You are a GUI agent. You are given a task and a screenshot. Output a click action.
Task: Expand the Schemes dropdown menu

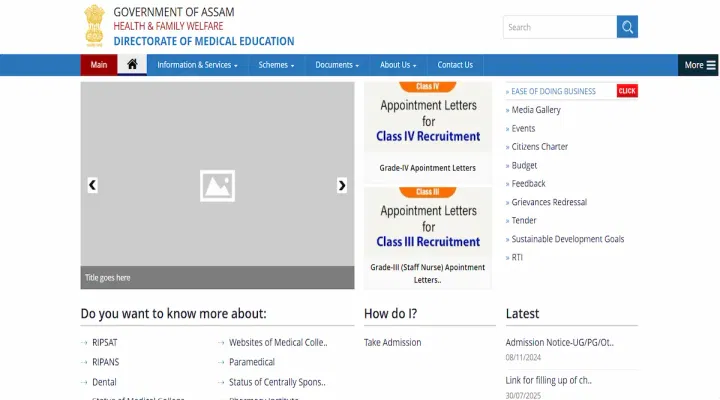[276, 65]
